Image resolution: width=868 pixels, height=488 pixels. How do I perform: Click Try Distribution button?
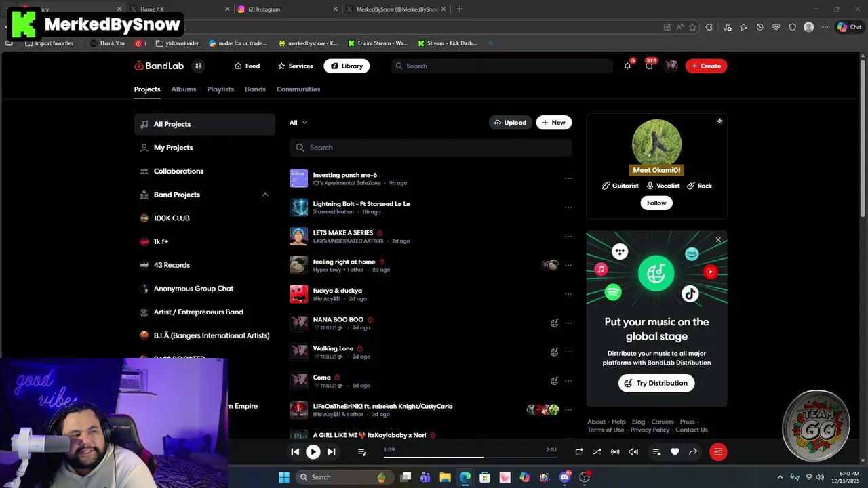(x=656, y=383)
